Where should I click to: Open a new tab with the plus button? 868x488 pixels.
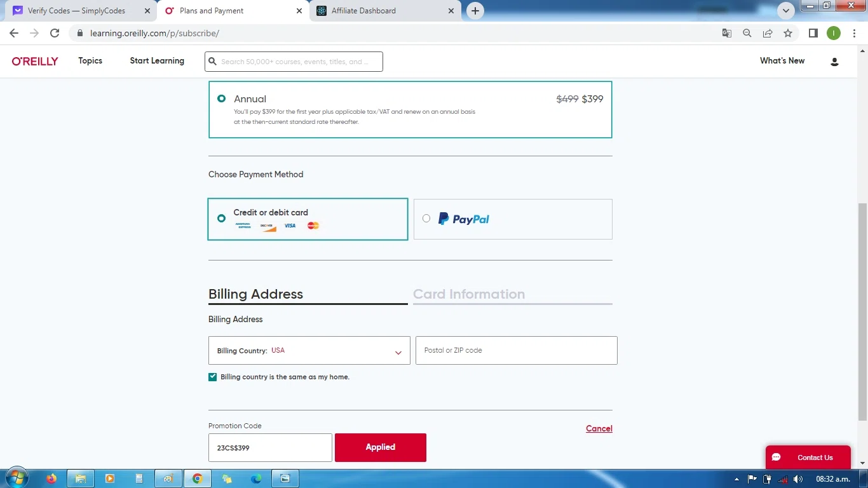click(475, 11)
